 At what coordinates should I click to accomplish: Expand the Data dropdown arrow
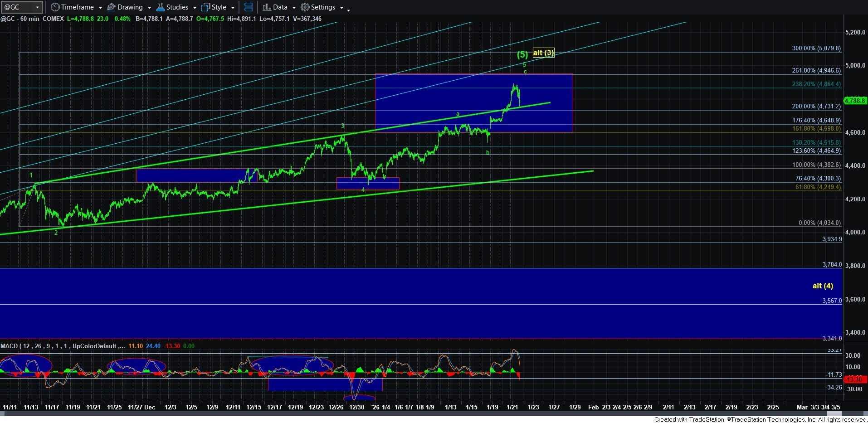point(294,8)
